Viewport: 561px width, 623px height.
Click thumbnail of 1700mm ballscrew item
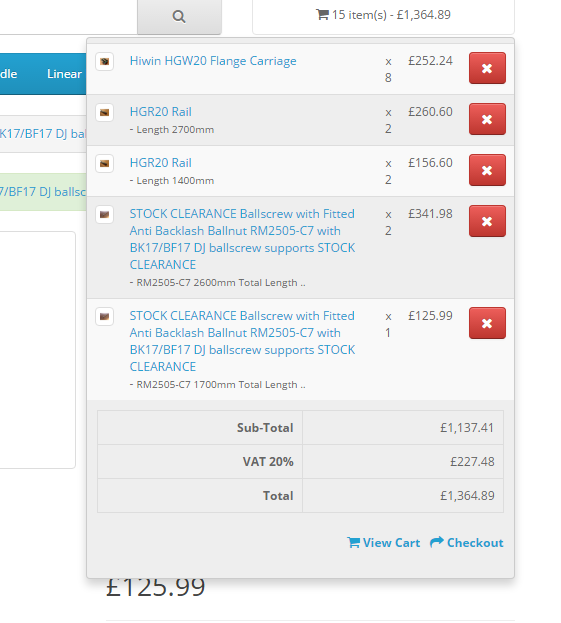(104, 316)
